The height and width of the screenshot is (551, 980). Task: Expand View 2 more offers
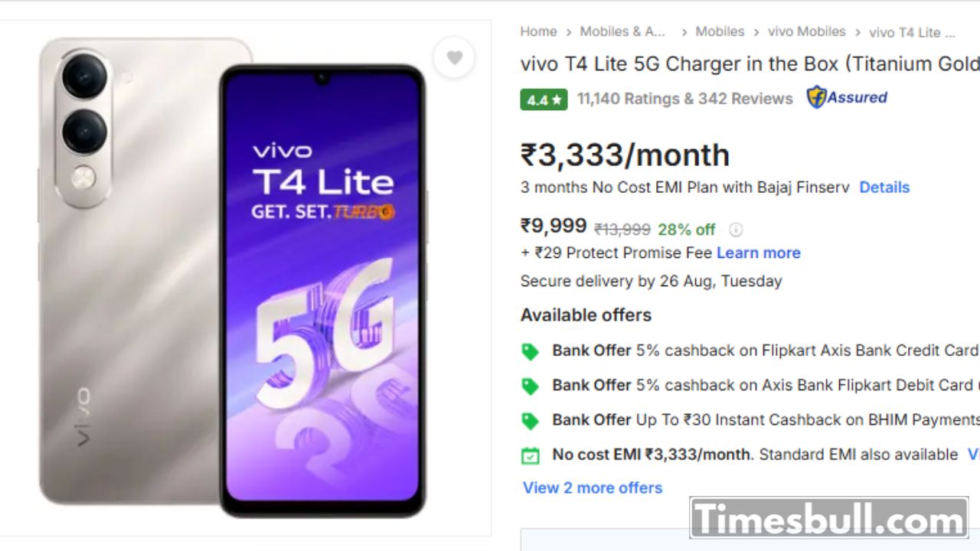click(593, 487)
